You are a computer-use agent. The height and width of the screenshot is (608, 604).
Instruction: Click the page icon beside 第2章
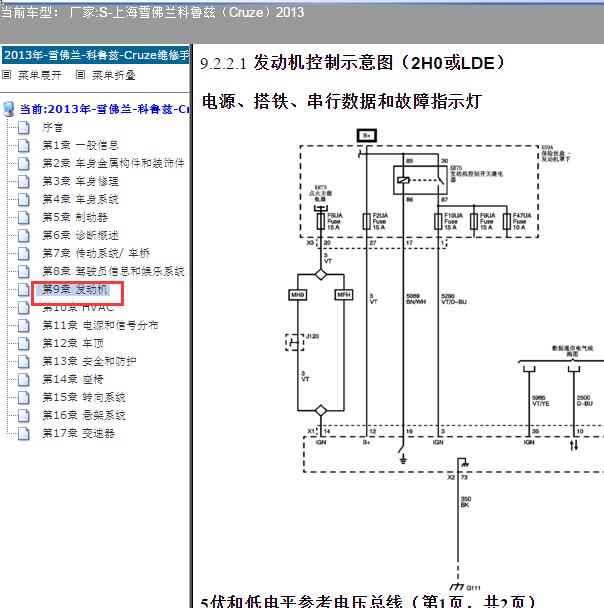[x=24, y=163]
